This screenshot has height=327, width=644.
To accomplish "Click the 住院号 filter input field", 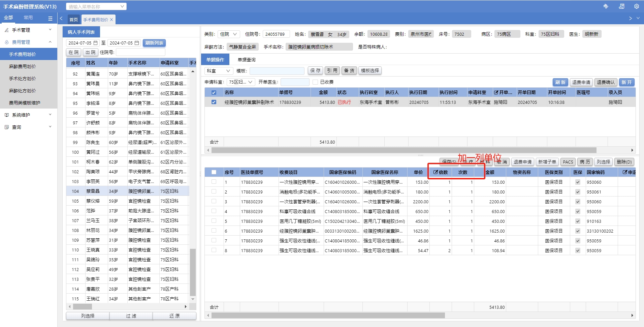I will point(140,52).
